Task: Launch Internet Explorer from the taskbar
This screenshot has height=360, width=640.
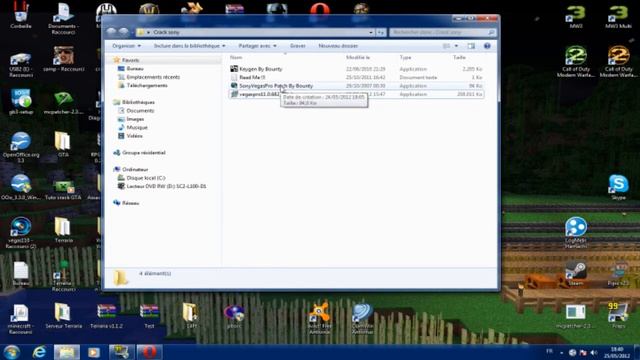Action: [39, 352]
